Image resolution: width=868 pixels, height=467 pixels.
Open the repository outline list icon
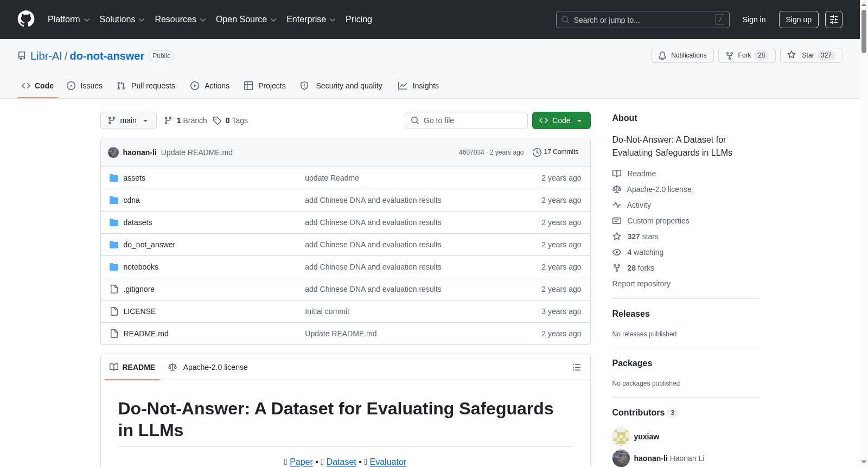tap(577, 367)
